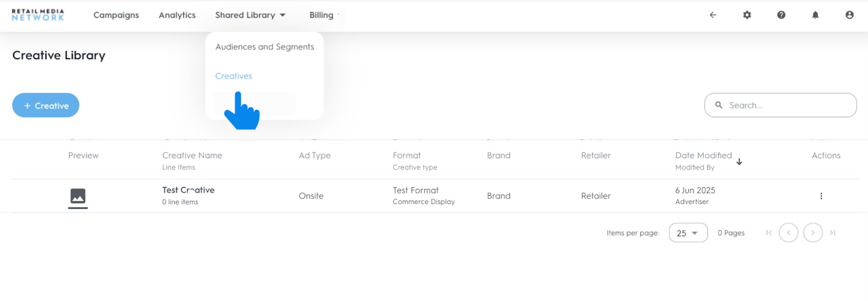Click the Search input field
This screenshot has width=868, height=301.
point(787,105)
